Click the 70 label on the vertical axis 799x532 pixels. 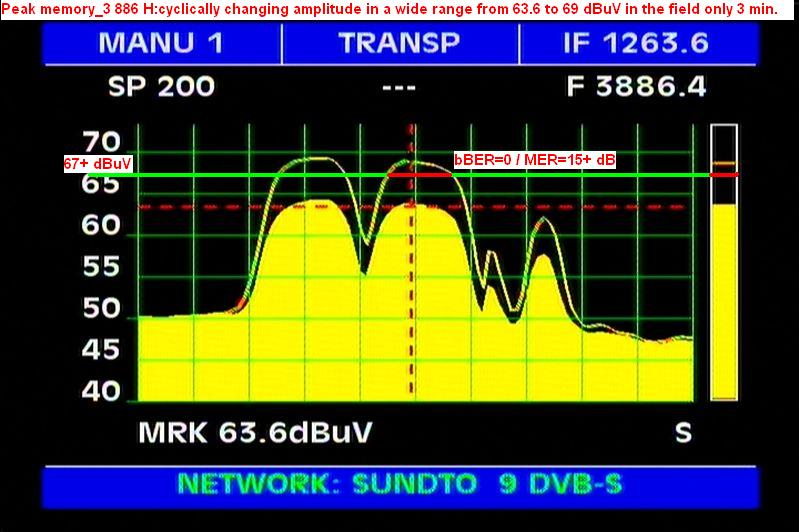pos(101,140)
